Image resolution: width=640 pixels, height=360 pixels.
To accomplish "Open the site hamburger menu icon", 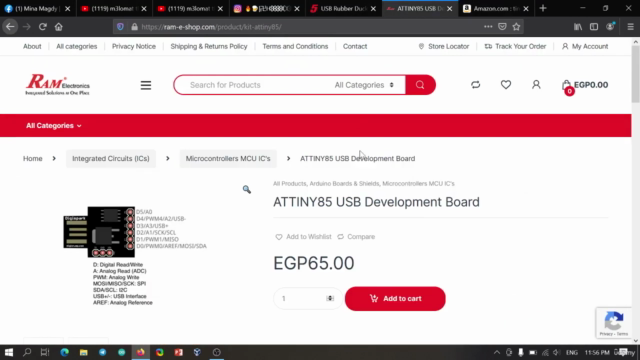I will click(x=146, y=85).
